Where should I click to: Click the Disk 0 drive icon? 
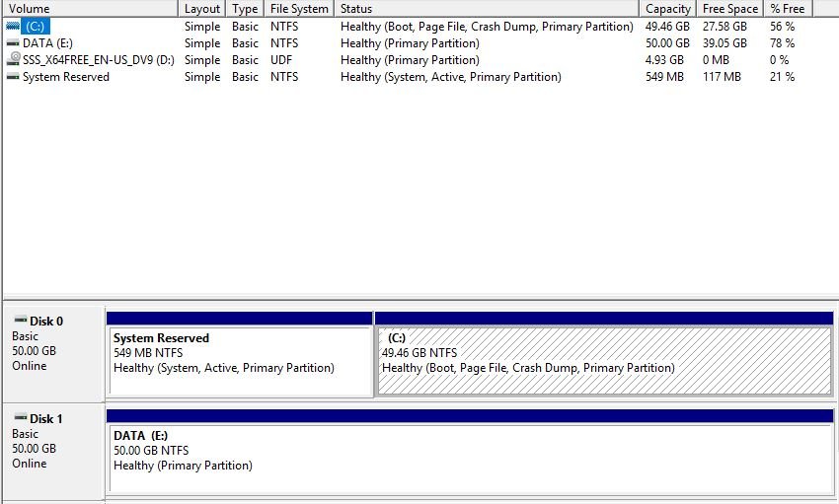click(21, 321)
